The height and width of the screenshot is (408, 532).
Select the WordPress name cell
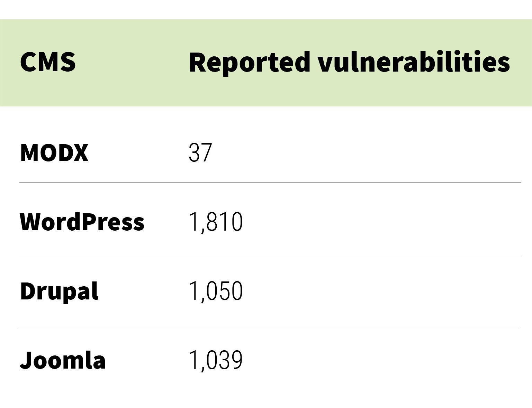[82, 222]
